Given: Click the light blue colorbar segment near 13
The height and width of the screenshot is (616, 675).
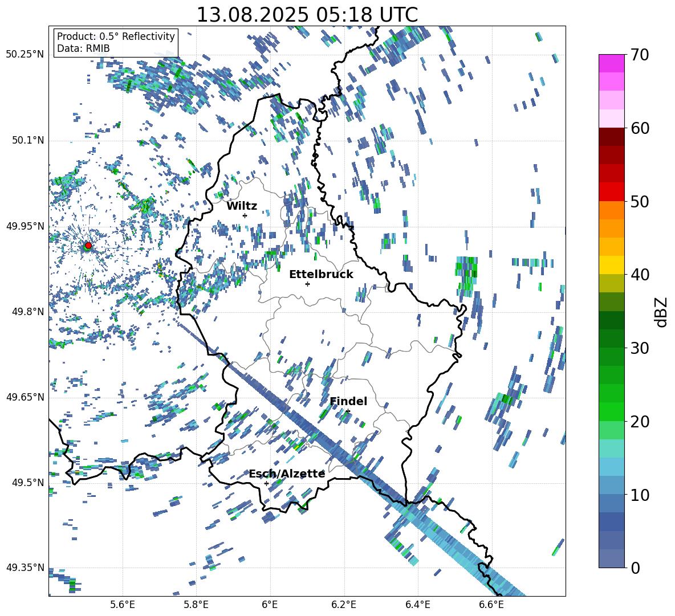Looking at the screenshot, I should [x=611, y=466].
